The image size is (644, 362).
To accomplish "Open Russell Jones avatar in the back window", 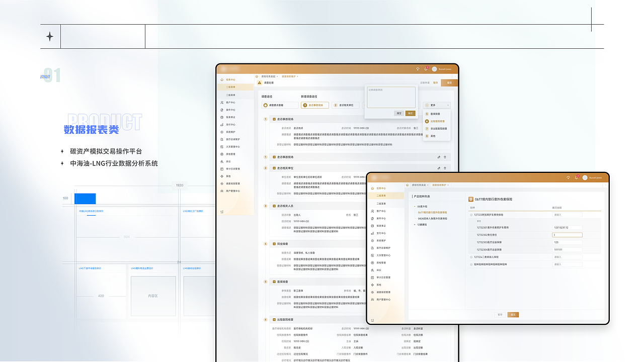I will point(434,69).
